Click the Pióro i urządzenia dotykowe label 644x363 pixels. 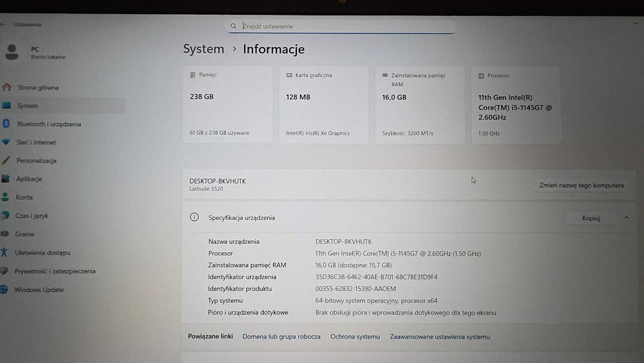[x=248, y=313]
